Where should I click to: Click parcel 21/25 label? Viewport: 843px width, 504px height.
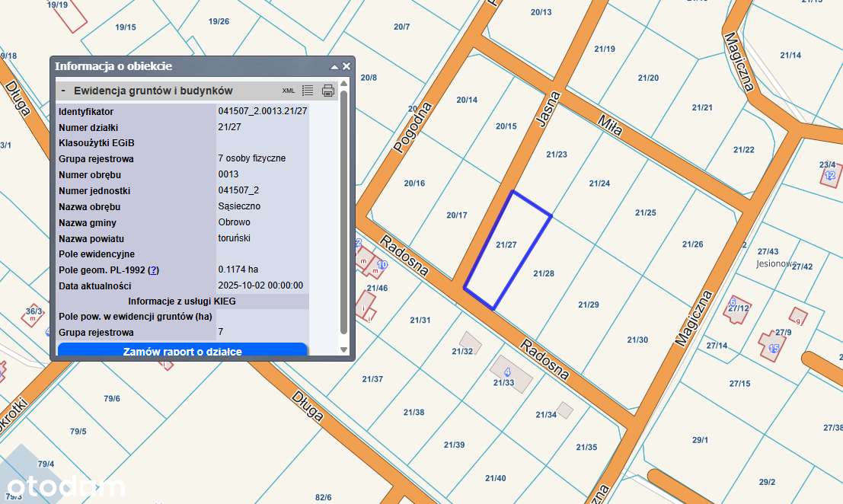[x=646, y=212]
